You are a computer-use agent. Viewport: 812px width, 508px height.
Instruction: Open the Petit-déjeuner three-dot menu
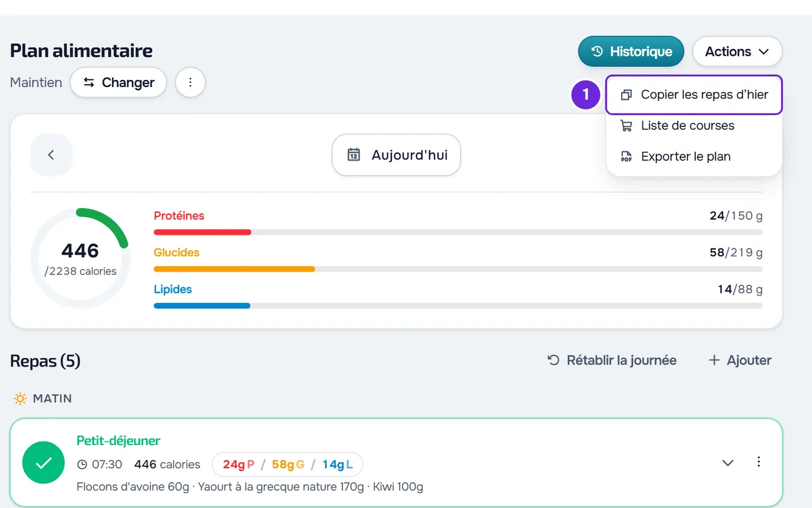pos(759,462)
